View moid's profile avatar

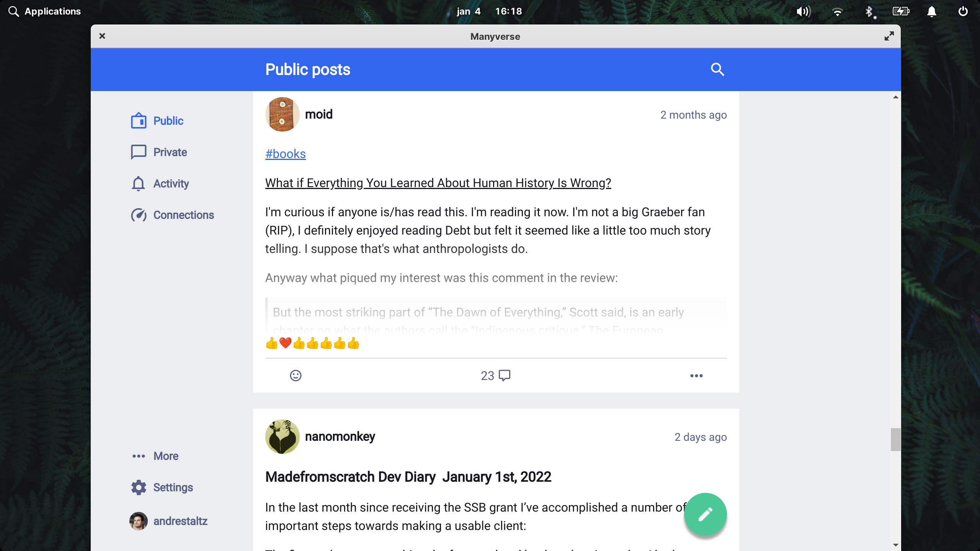click(x=282, y=114)
